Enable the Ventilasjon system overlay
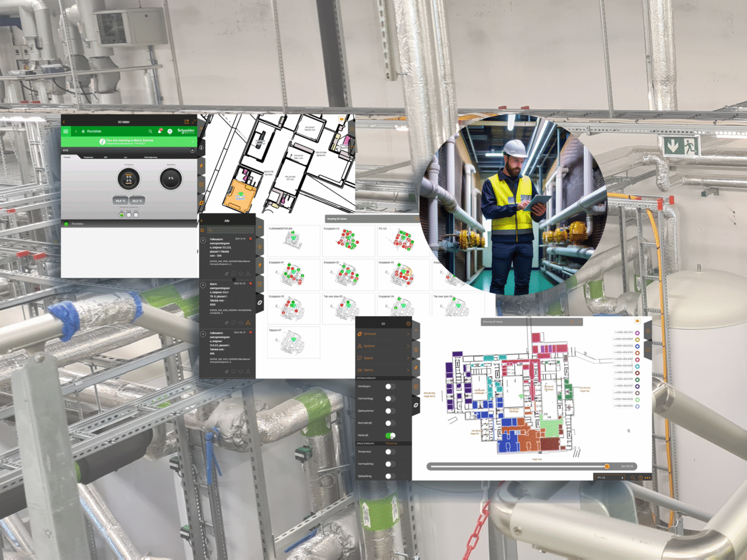The width and height of the screenshot is (747, 560). 390,387
